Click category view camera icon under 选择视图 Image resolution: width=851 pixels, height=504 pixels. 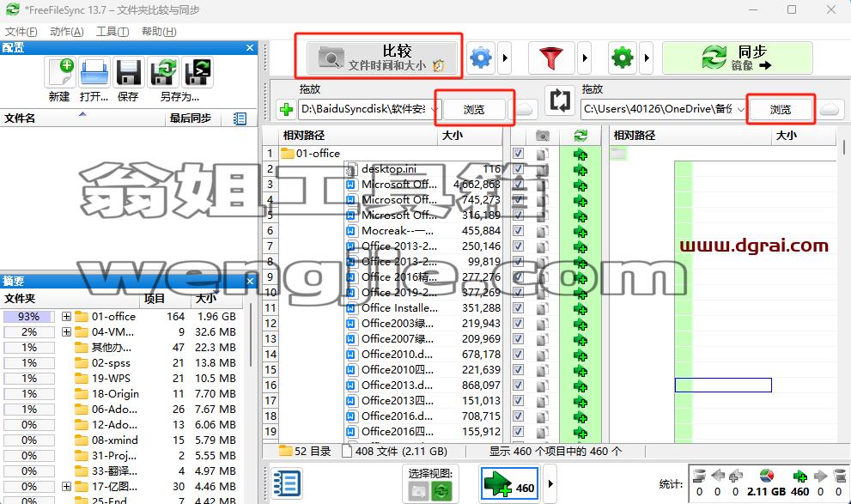coord(418,491)
